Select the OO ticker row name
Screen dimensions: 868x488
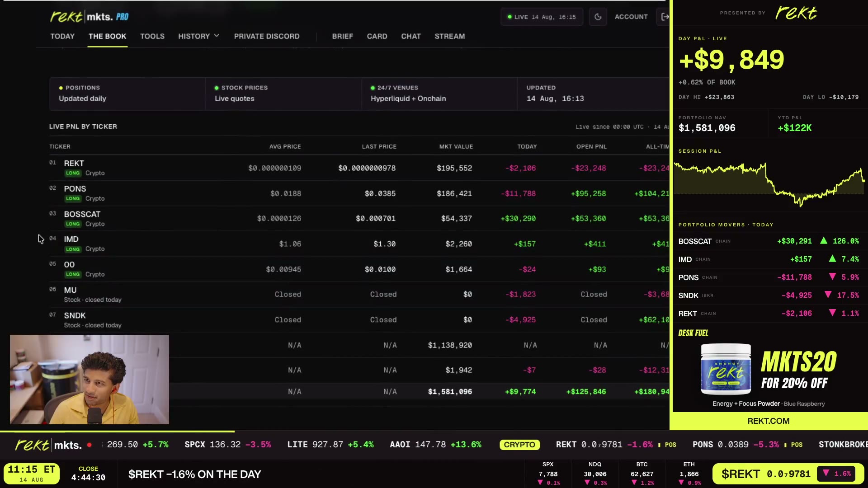coord(69,264)
